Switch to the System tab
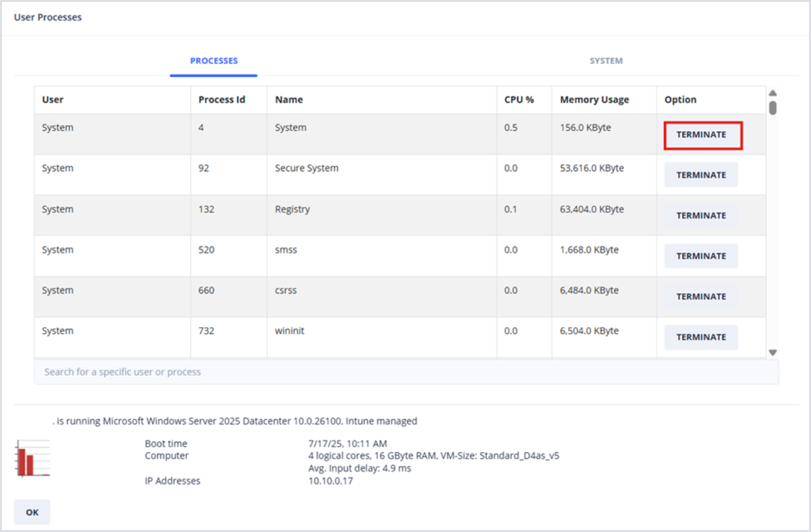This screenshot has width=811, height=532. 605,61
